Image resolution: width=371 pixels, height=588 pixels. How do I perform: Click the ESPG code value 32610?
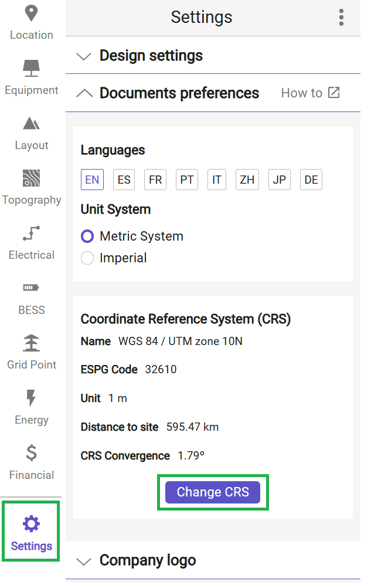[161, 369]
